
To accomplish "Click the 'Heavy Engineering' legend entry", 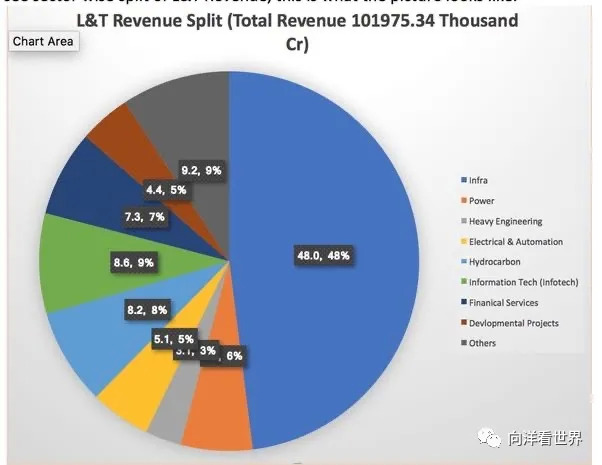I will click(505, 222).
